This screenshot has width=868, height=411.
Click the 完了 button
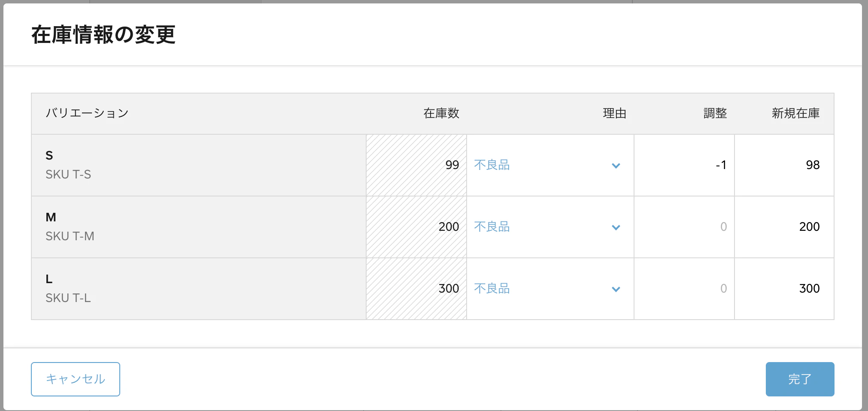point(800,379)
